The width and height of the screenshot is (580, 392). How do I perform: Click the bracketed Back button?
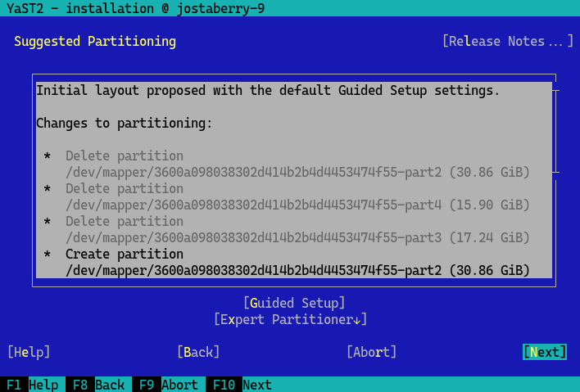pos(198,352)
